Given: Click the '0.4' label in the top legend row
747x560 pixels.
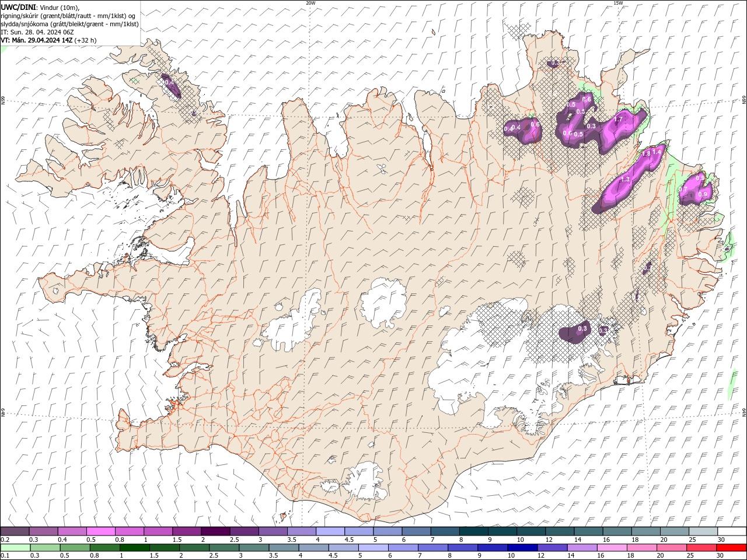Looking at the screenshot, I should tap(62, 540).
